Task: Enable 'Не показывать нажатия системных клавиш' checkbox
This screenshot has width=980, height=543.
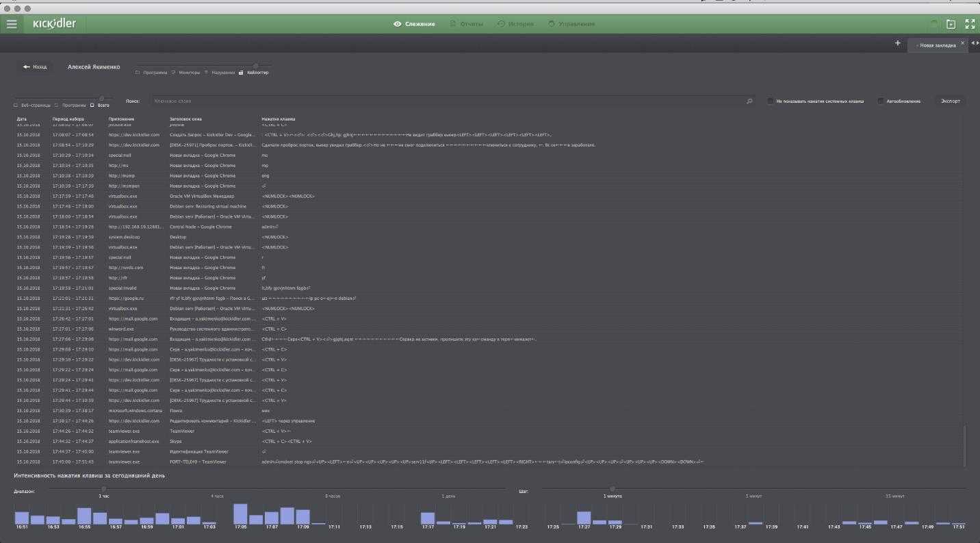Action: coord(770,101)
